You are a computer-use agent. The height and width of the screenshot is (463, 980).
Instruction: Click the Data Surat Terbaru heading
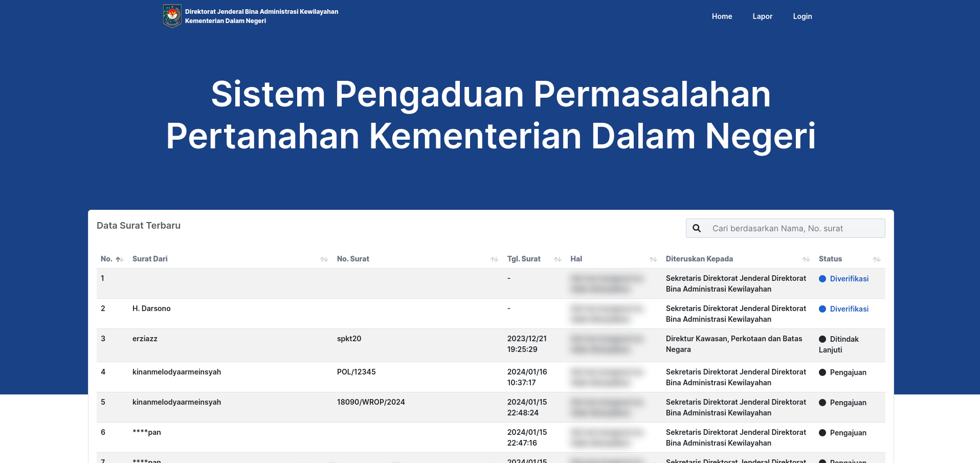coord(139,226)
